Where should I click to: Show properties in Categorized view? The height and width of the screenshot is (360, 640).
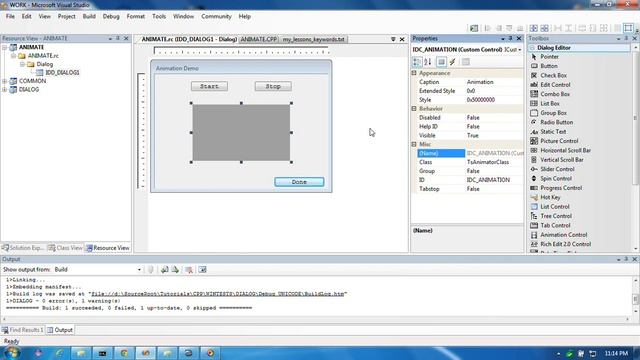(x=417, y=62)
